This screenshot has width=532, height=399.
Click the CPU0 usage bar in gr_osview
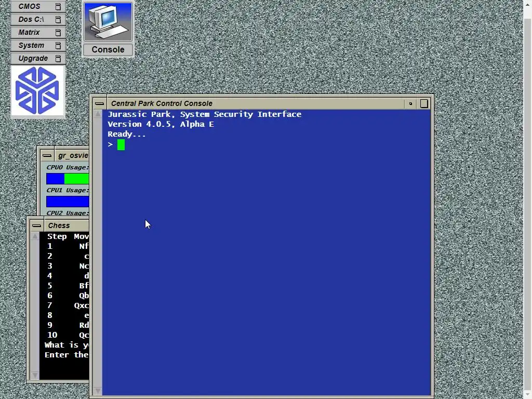pos(68,179)
